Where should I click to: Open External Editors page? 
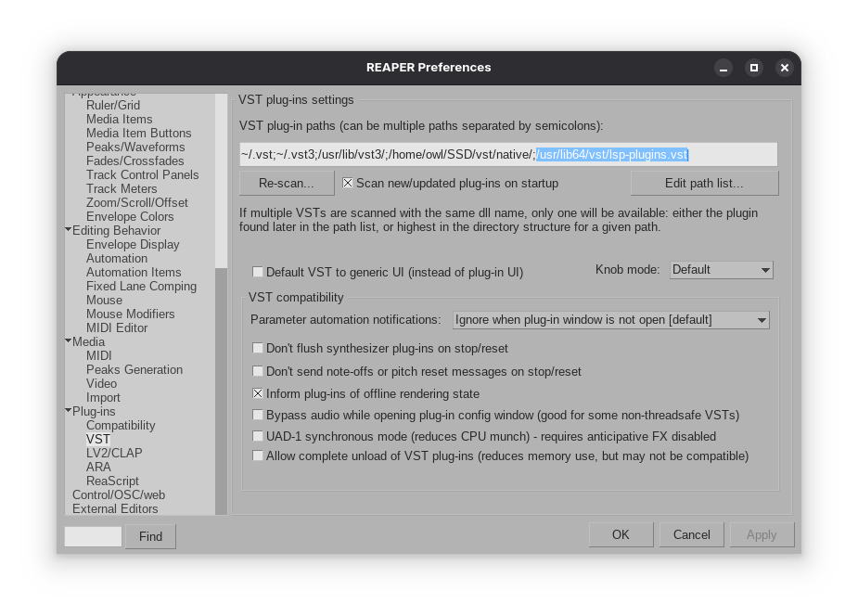coord(115,508)
